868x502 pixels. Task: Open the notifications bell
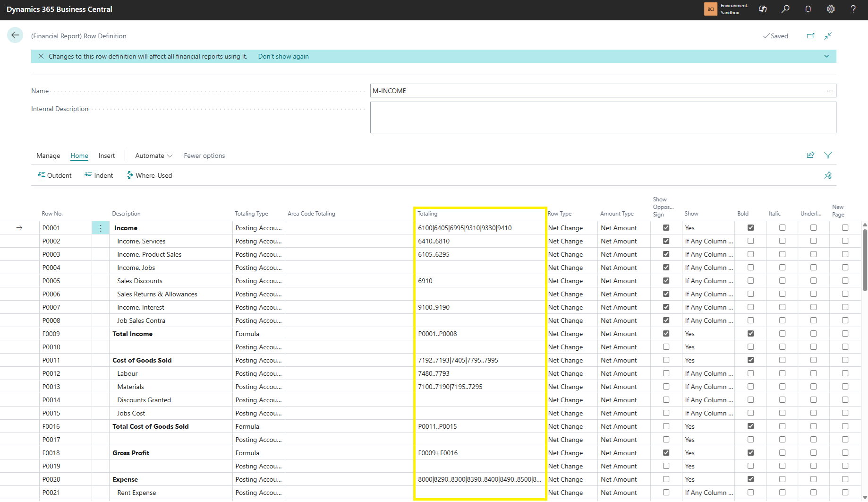coord(808,9)
